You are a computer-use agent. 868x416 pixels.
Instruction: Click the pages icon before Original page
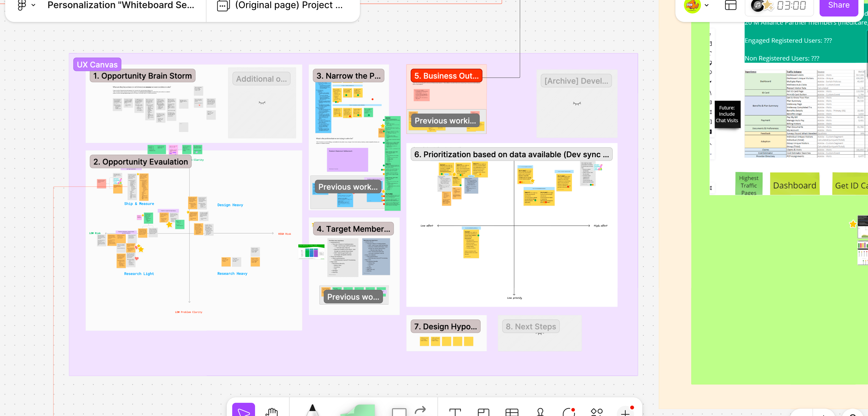click(223, 5)
